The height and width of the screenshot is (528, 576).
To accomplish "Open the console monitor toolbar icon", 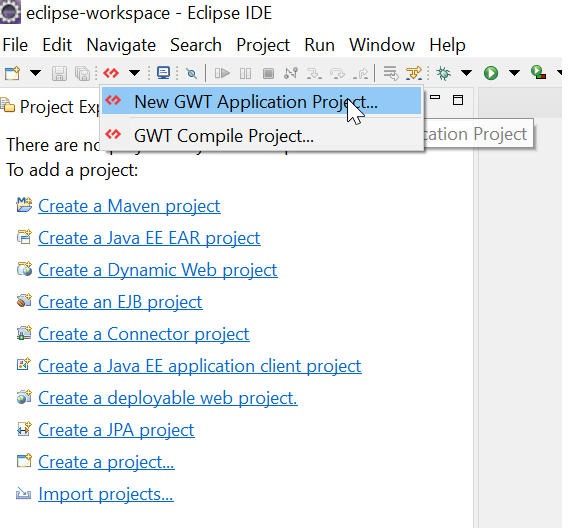I will pos(163,73).
